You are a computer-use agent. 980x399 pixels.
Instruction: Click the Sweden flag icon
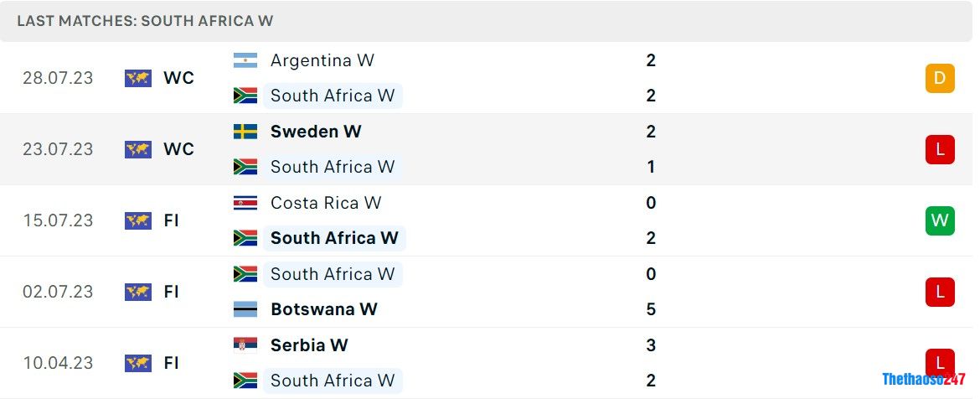pyautogui.click(x=245, y=132)
